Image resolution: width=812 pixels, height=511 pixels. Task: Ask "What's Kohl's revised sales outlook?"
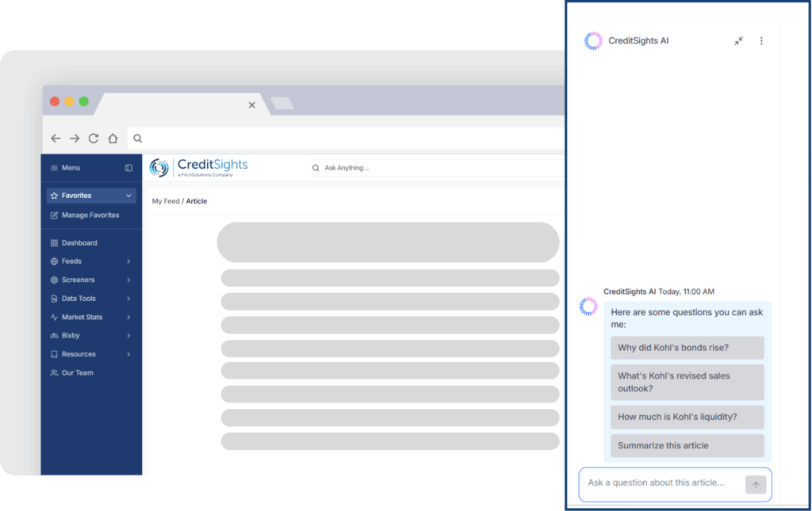688,382
